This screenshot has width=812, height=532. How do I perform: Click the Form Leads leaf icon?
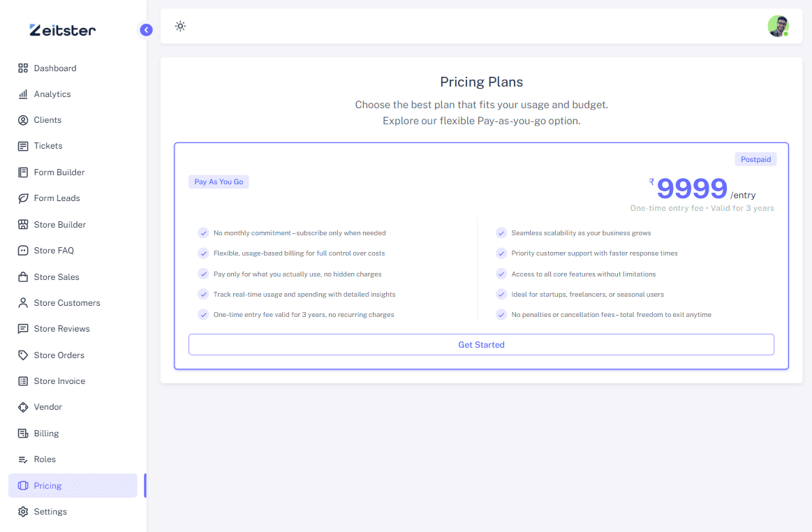coord(23,198)
